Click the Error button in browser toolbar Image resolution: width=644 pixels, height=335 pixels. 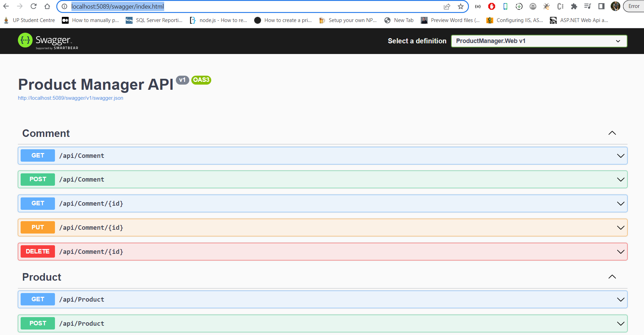634,6
